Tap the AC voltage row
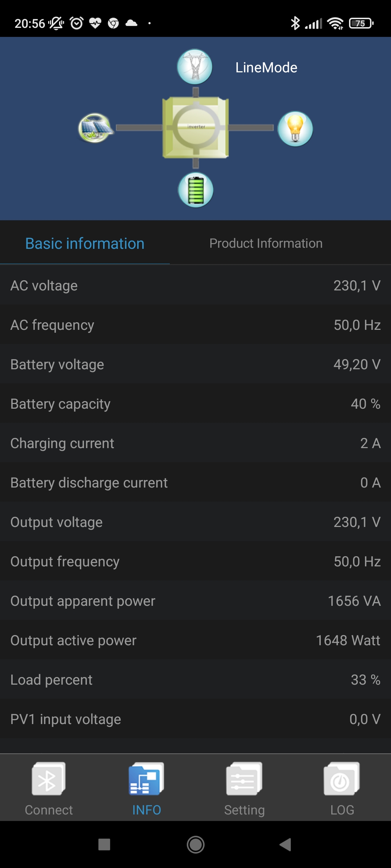This screenshot has height=868, width=391. (x=195, y=285)
